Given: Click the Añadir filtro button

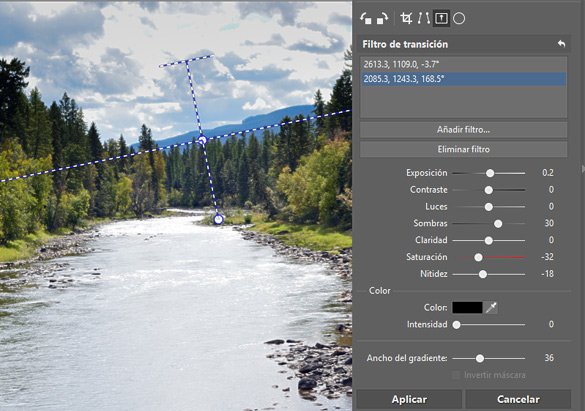Looking at the screenshot, I should click(x=463, y=130).
